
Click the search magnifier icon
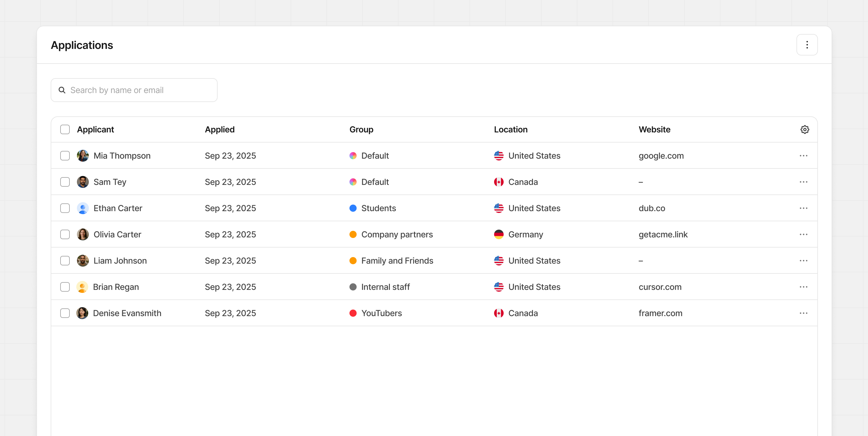[62, 90]
